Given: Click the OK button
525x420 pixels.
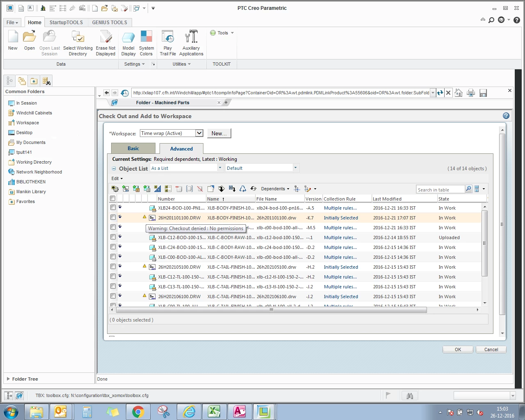Looking at the screenshot, I should pos(458,349).
